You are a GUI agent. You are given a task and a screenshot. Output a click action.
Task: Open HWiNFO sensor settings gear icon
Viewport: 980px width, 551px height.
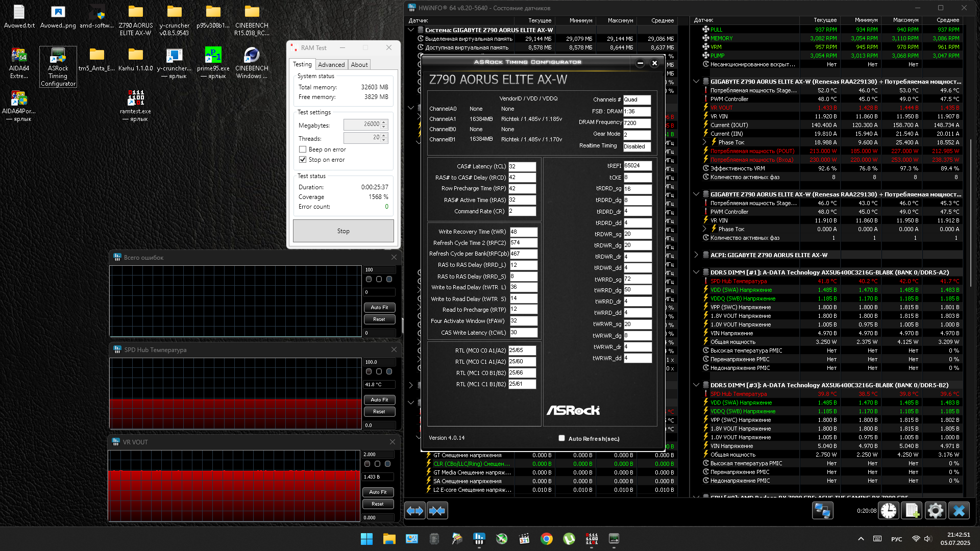point(936,511)
